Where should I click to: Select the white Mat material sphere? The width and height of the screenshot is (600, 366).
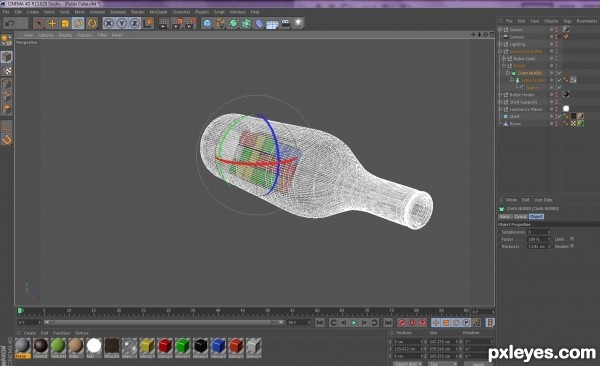tap(94, 346)
